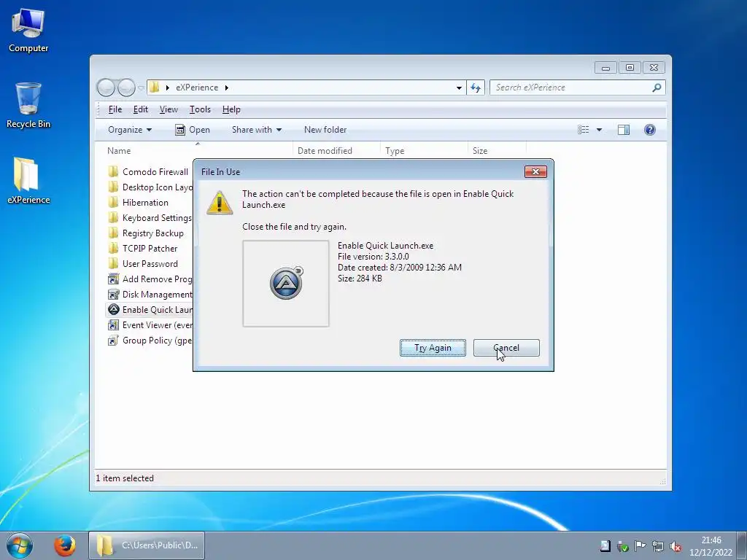This screenshot has width=747, height=560.
Task: Click the Open toolbar button
Action: pos(193,130)
